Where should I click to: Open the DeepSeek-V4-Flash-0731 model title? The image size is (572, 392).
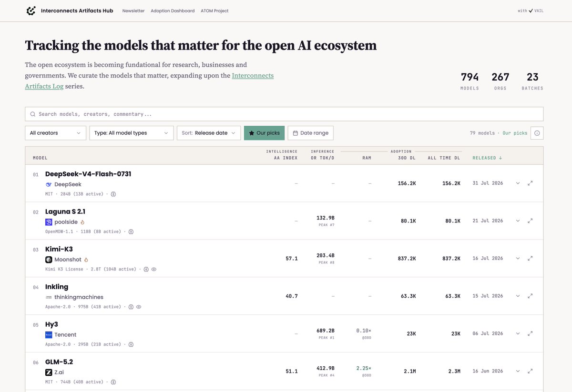pos(88,174)
